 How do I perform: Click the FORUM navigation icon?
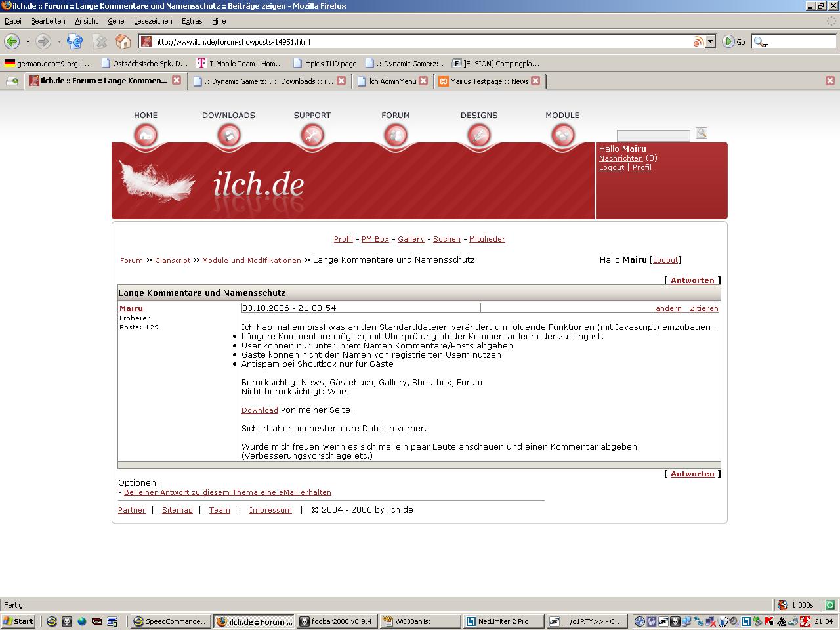click(x=396, y=136)
